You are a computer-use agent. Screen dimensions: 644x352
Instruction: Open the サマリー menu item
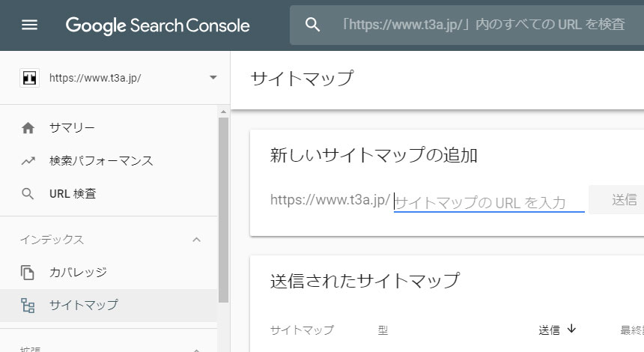[72, 128]
